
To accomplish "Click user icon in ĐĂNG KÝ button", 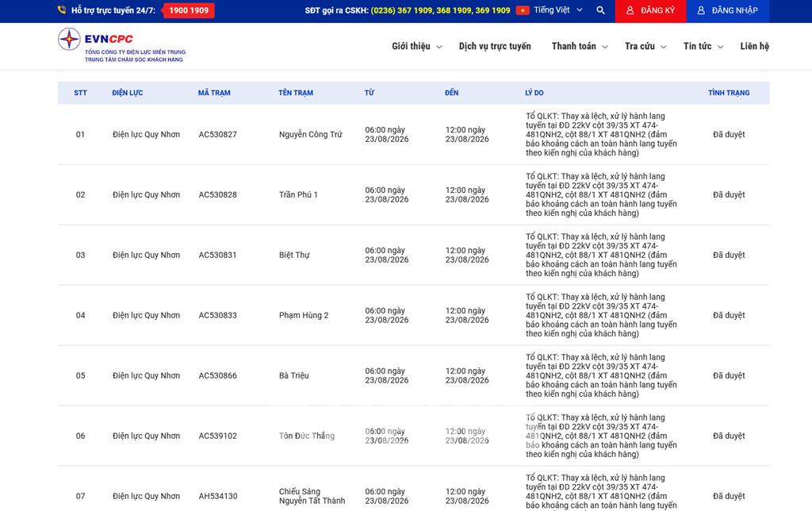I will coord(630,10).
